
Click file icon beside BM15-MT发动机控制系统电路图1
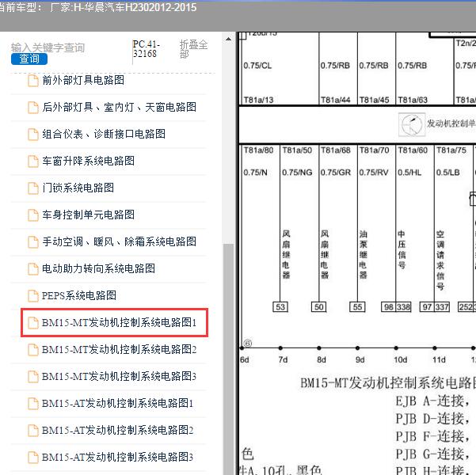tap(33, 323)
